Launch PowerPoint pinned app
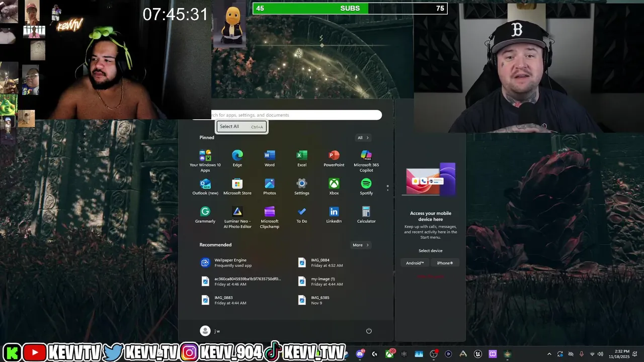Viewport: 644px width, 362px height. [x=334, y=158]
